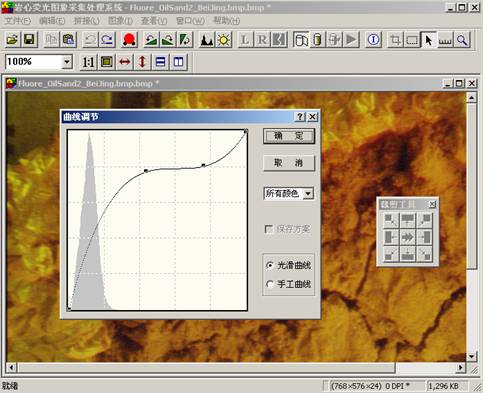Open the histogram tool icon
Viewport: 483px width, 393px height.
[207, 40]
